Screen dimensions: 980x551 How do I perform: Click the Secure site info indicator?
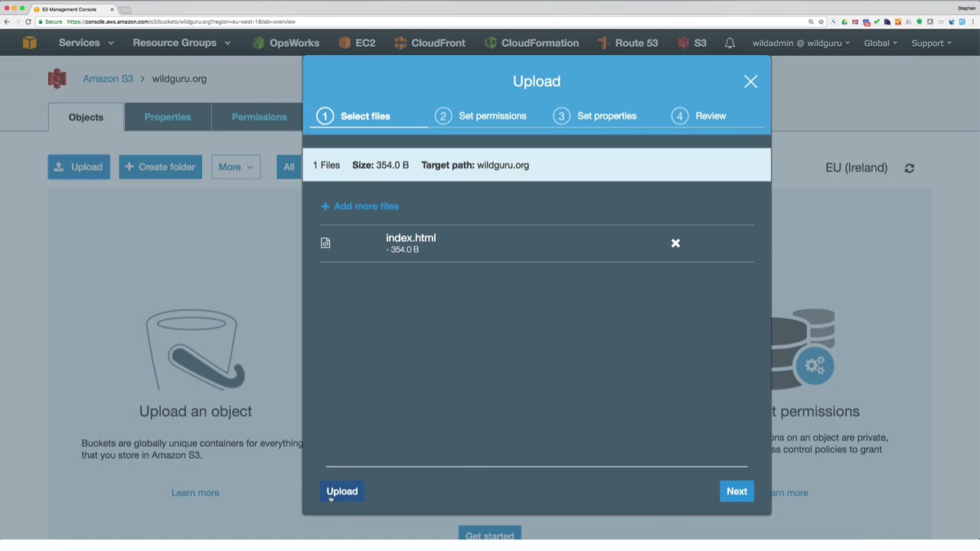click(x=51, y=21)
